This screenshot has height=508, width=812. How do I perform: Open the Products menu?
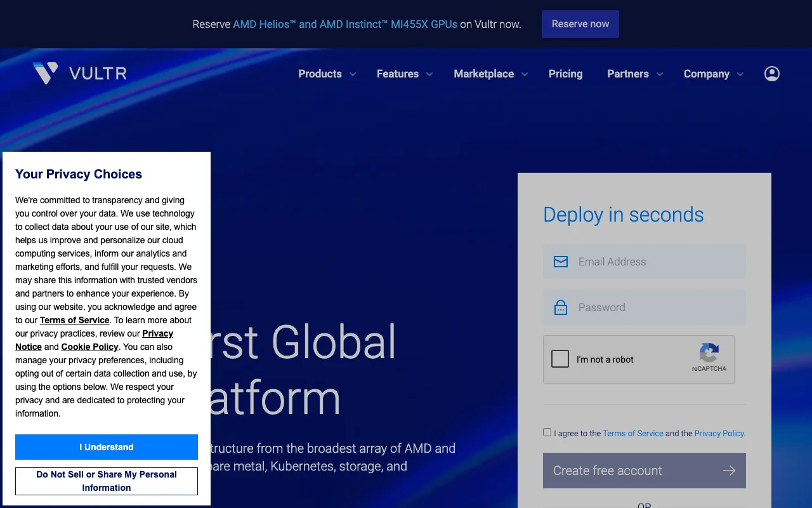click(x=320, y=74)
